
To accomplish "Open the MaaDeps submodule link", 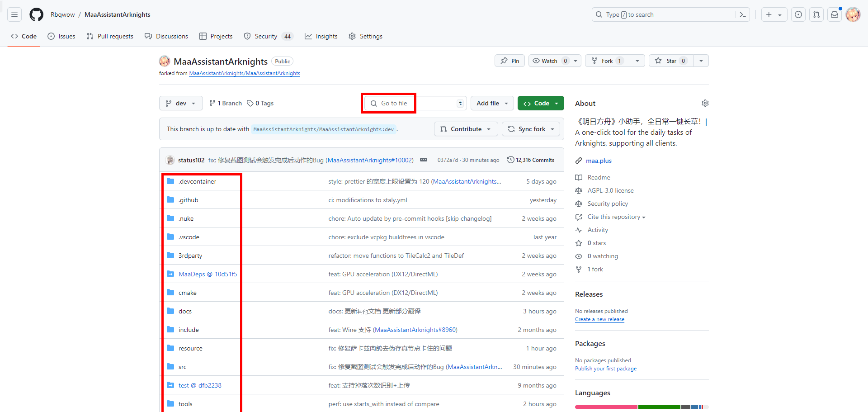I will (x=208, y=274).
